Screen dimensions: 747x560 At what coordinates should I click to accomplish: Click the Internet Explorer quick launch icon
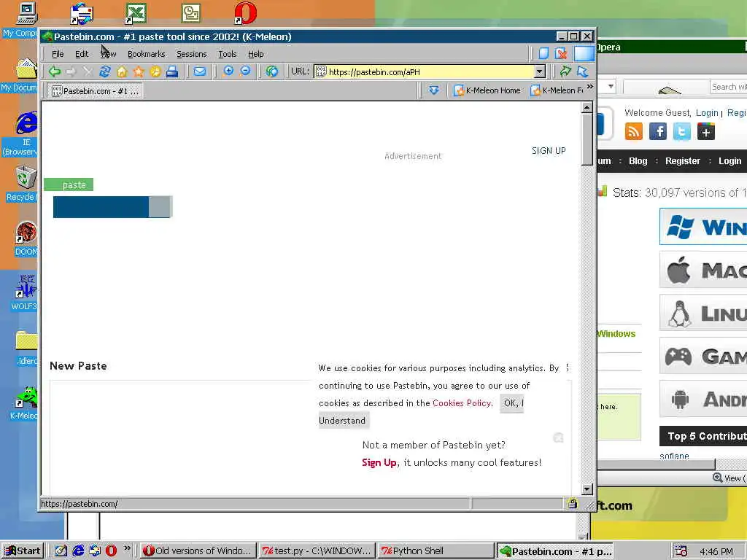tap(78, 551)
